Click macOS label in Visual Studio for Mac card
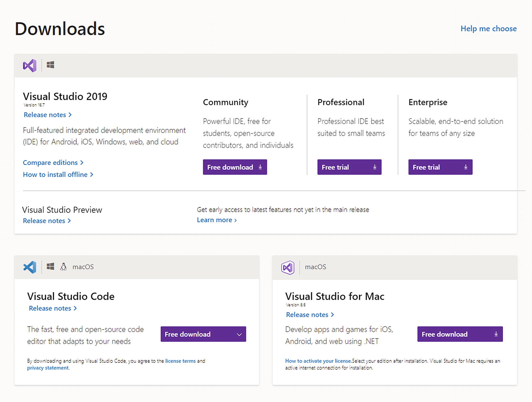The height and width of the screenshot is (402, 532). (315, 267)
